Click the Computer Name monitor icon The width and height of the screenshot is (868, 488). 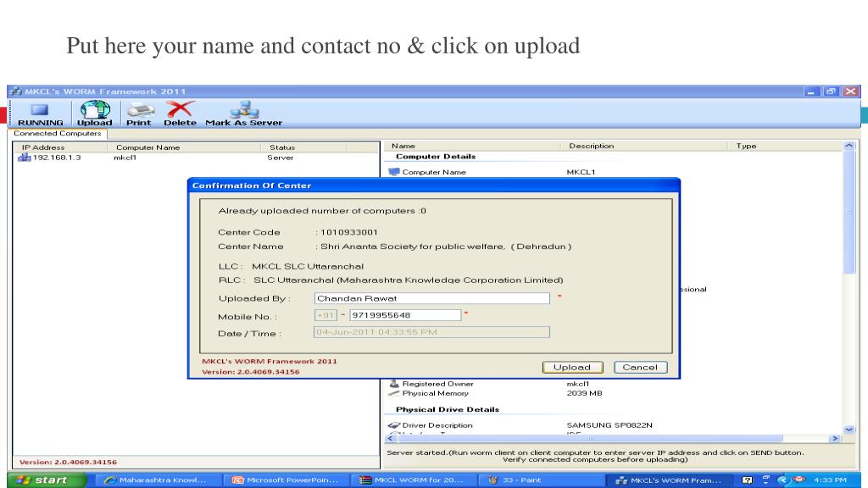(x=393, y=172)
